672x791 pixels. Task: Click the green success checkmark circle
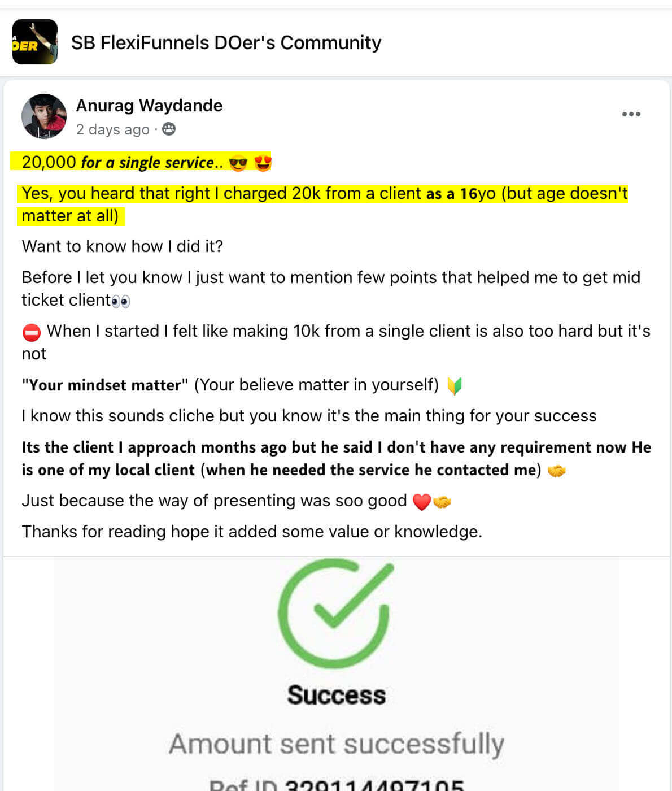tap(335, 613)
